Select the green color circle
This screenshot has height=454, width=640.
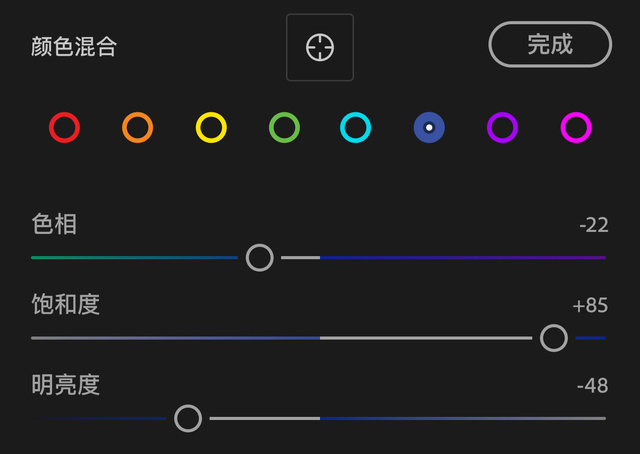click(284, 128)
